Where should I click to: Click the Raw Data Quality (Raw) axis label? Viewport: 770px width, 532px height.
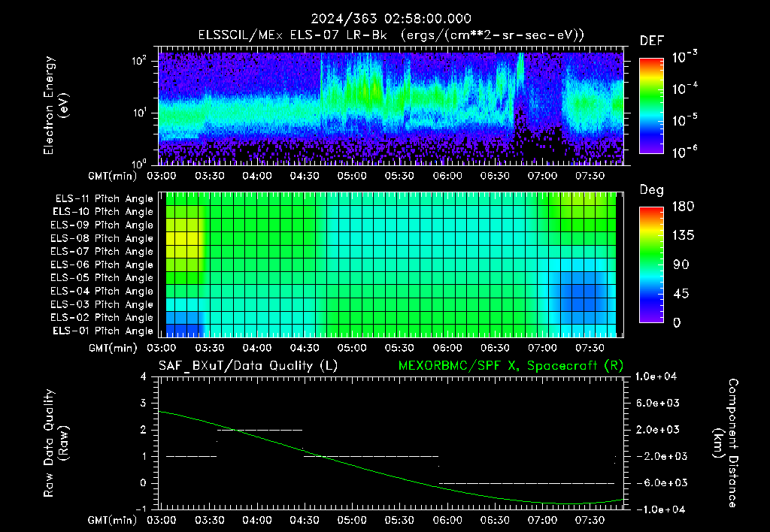[x=56, y=443]
